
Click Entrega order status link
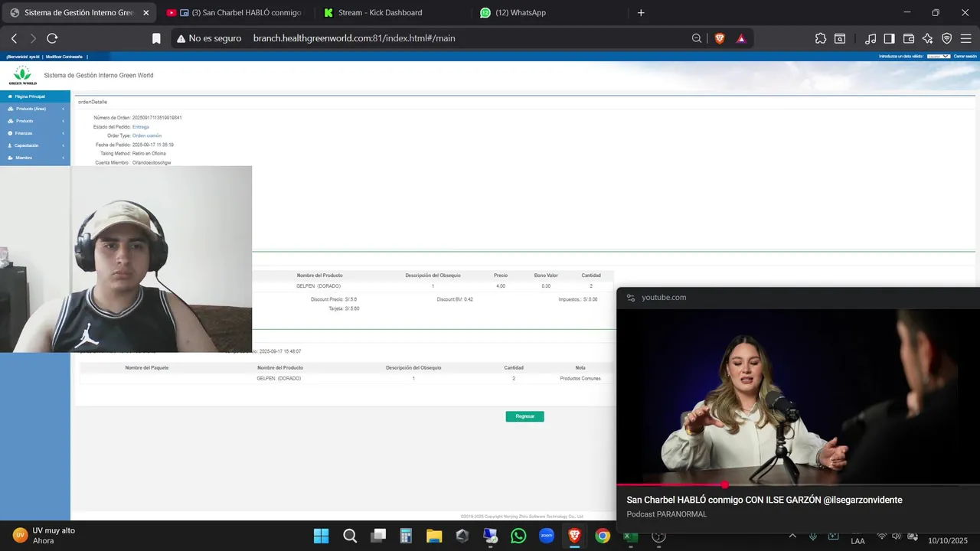click(141, 127)
